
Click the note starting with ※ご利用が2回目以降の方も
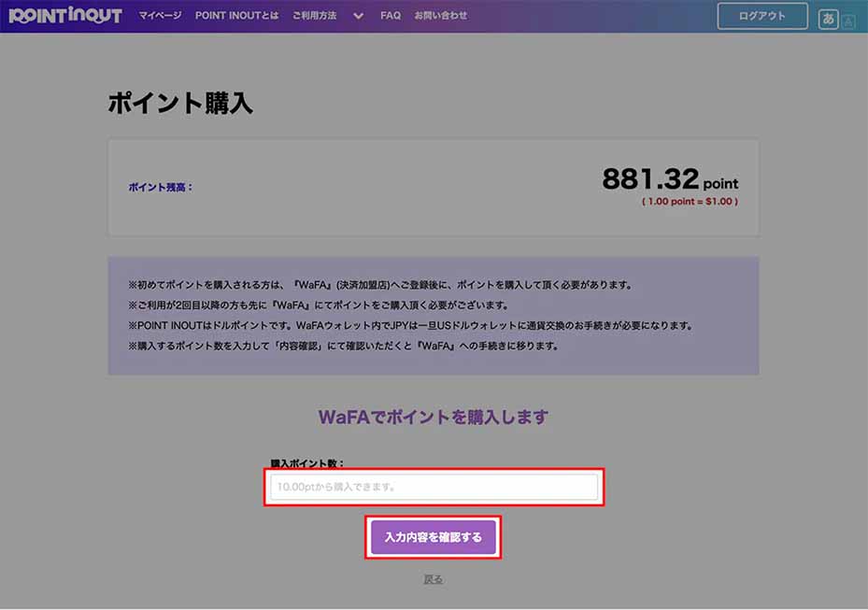tap(319, 305)
